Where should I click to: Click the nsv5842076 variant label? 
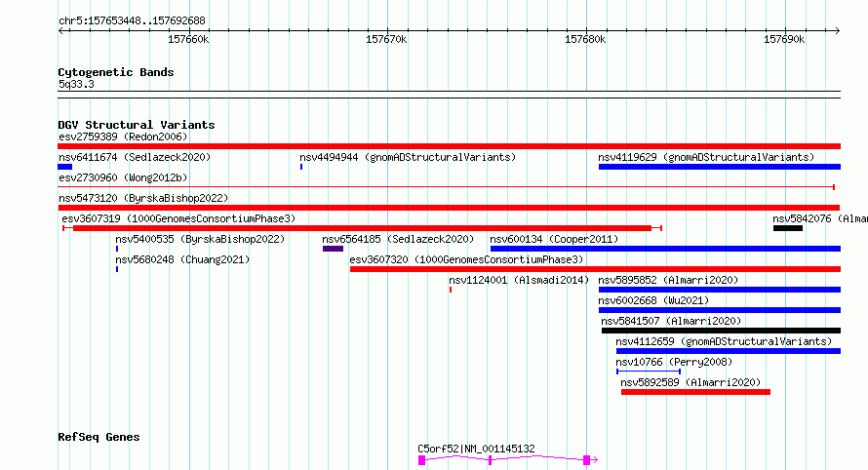tap(820, 218)
